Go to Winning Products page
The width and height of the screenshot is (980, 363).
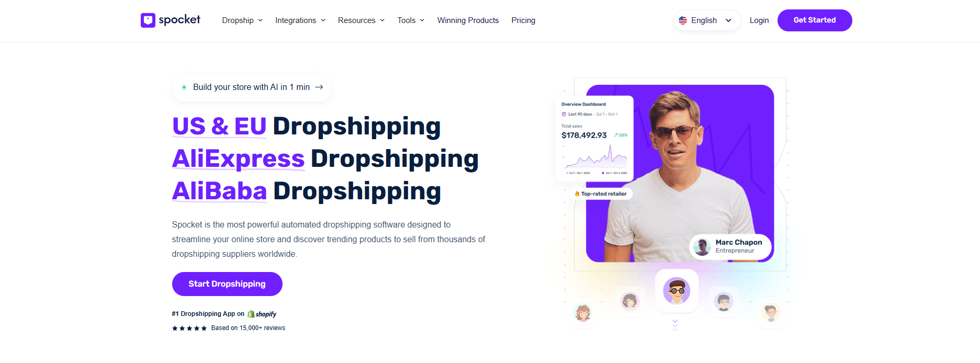point(468,20)
